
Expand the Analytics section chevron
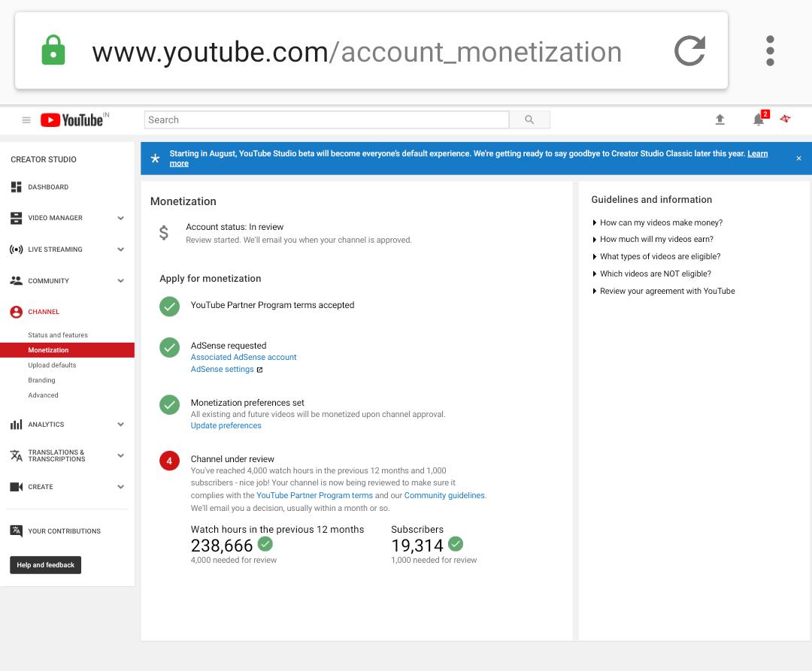[x=120, y=425]
